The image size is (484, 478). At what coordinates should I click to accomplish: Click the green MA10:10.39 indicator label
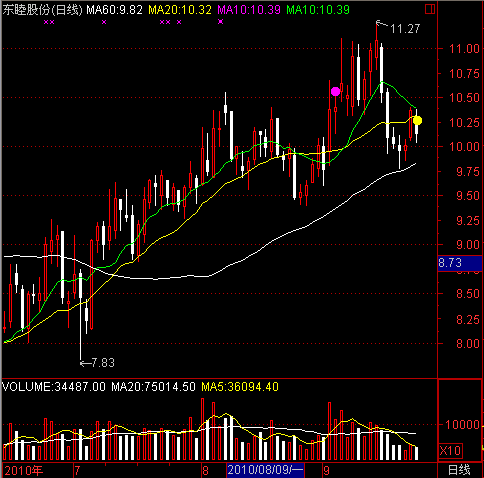click(318, 10)
